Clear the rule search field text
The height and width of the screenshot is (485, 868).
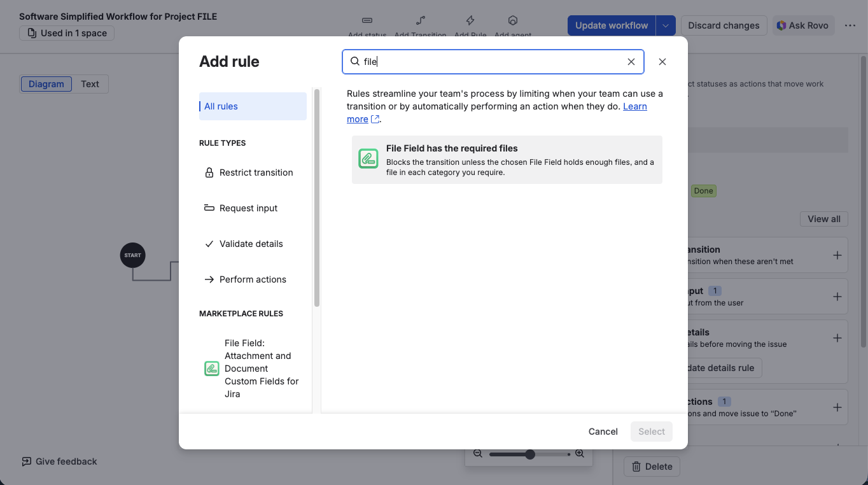(x=631, y=62)
